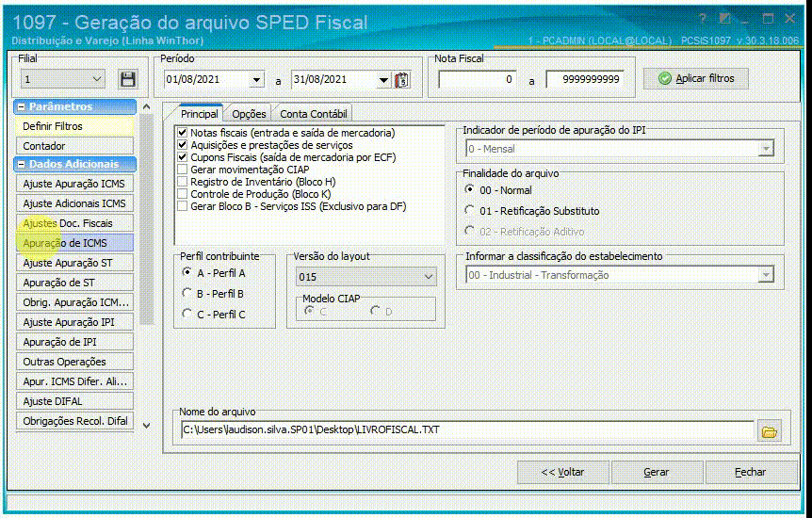Toggle Cupons Fiscais checkbox
812x518 pixels.
[183, 157]
